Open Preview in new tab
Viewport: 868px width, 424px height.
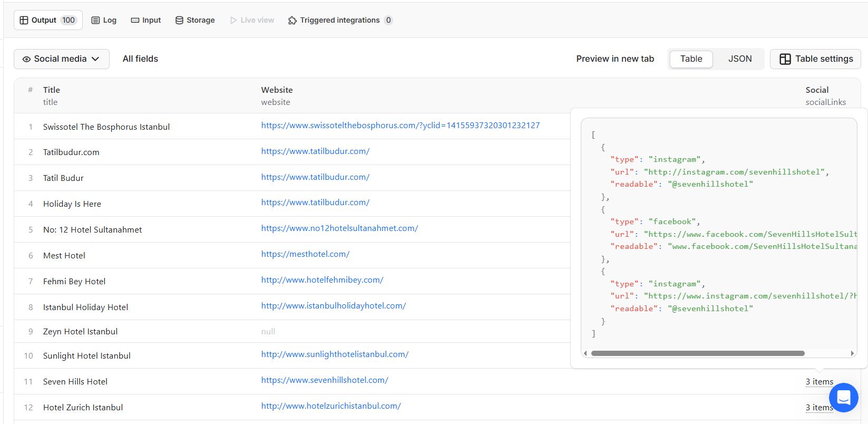(x=615, y=59)
